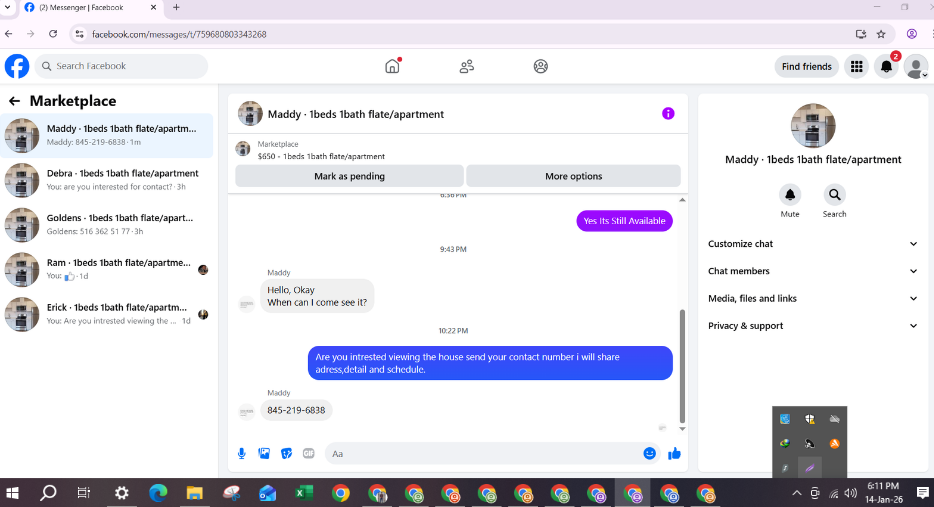Open Maddy listing avatar in side panel

point(812,126)
